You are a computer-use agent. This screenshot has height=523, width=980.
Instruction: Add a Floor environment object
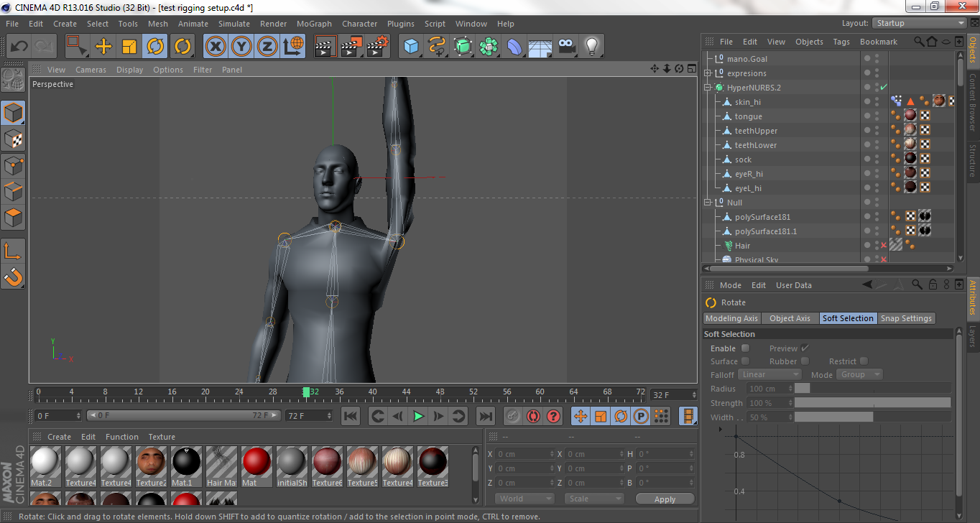click(540, 47)
